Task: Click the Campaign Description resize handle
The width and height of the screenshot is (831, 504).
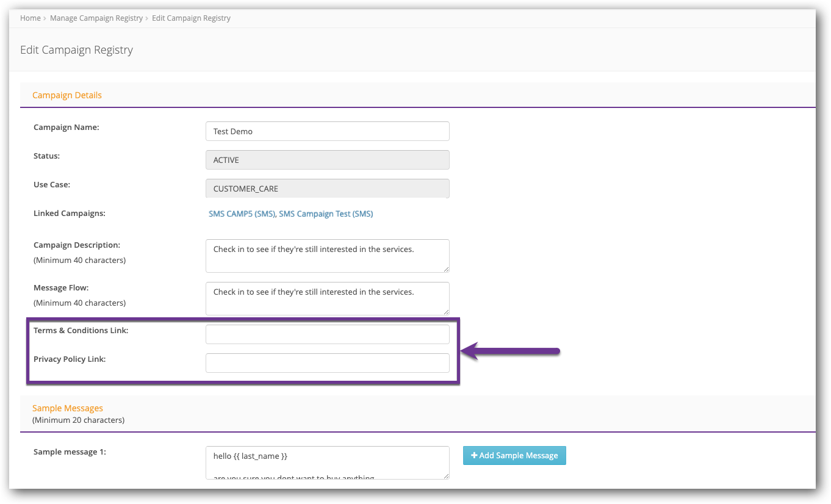Action: pos(446,271)
